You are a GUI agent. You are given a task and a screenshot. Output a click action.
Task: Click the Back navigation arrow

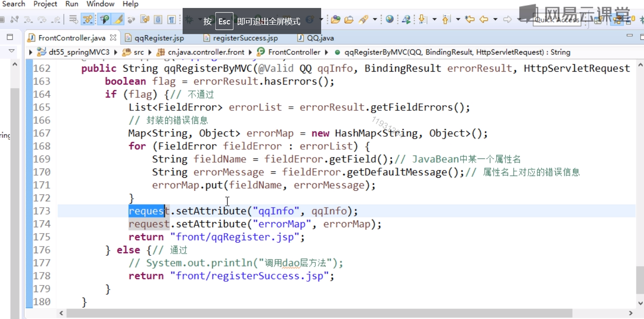pyautogui.click(x=484, y=19)
